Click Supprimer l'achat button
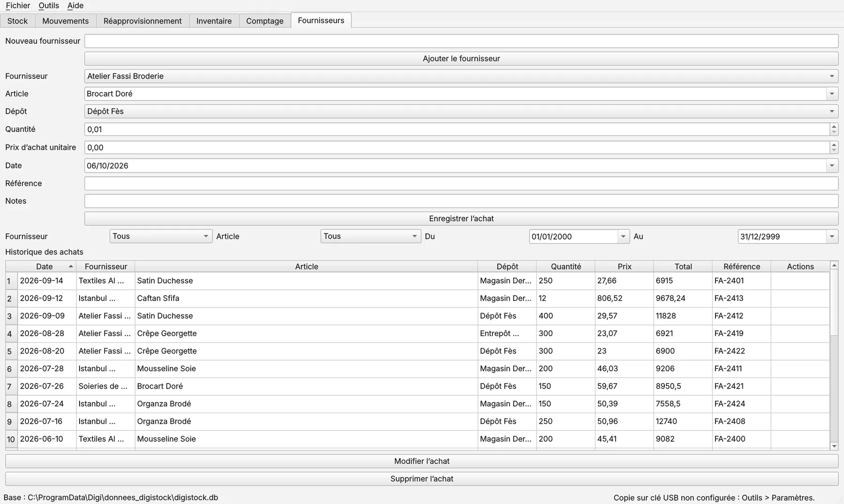Screen dimensions: 844x504 tap(422, 479)
